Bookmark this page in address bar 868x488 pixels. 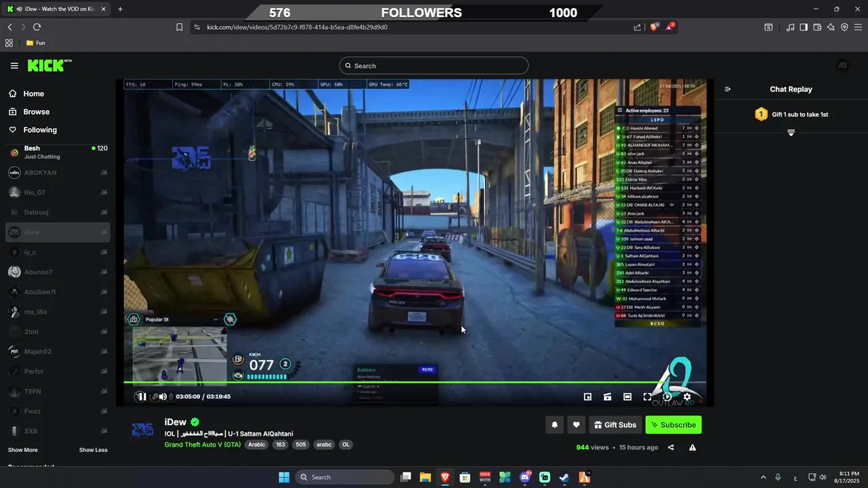point(179,27)
